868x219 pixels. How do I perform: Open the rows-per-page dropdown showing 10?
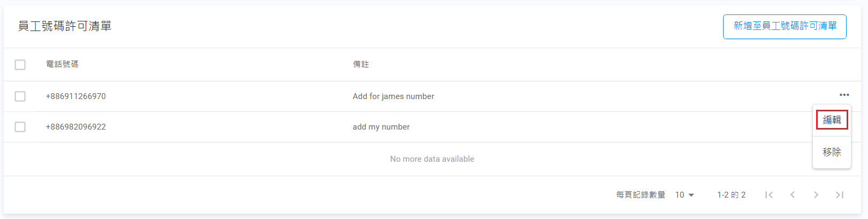click(x=685, y=195)
